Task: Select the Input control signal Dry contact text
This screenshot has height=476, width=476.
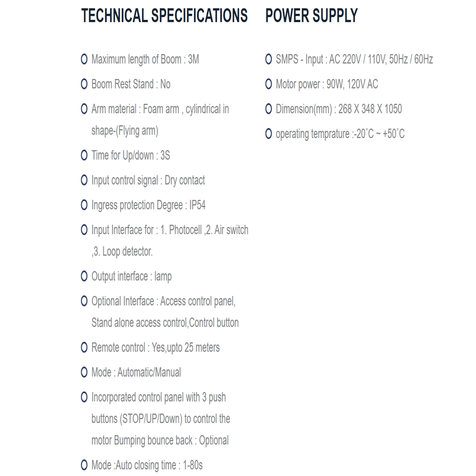Action: coord(148,180)
